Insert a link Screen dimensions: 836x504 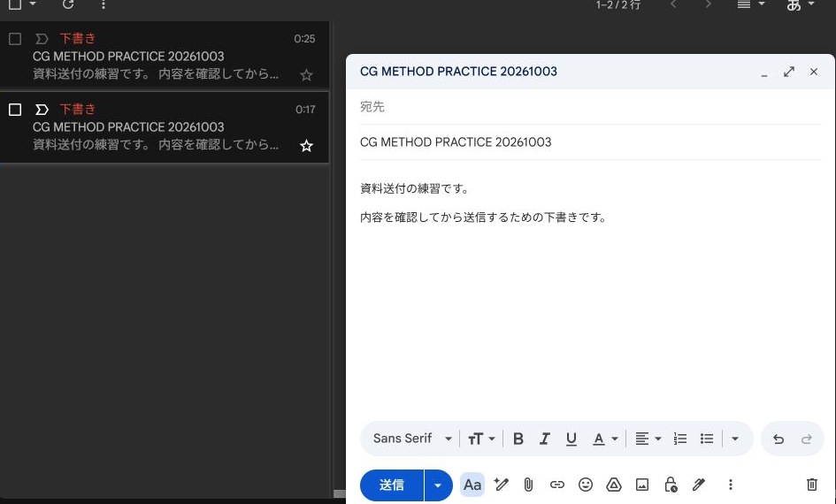pos(556,485)
